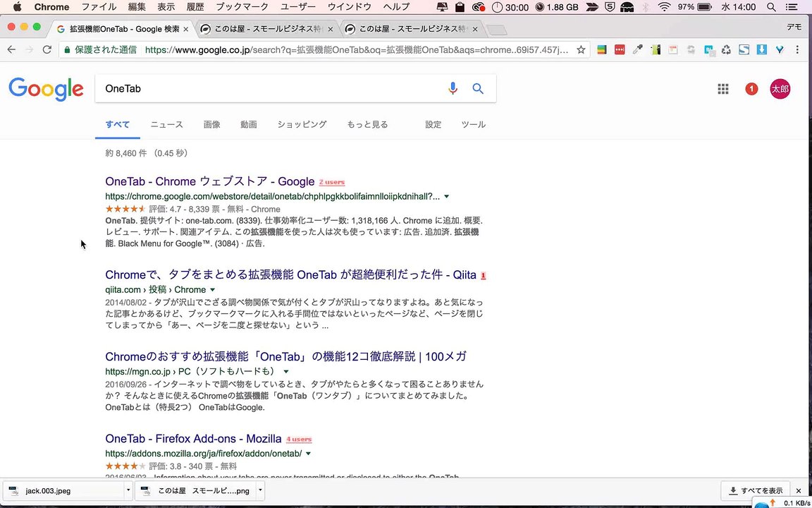The image size is (812, 508).
Task: Switch to the ニュース tab
Action: tap(167, 124)
